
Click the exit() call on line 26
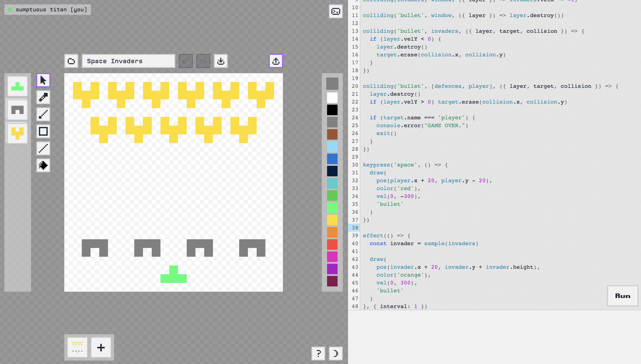pos(386,133)
